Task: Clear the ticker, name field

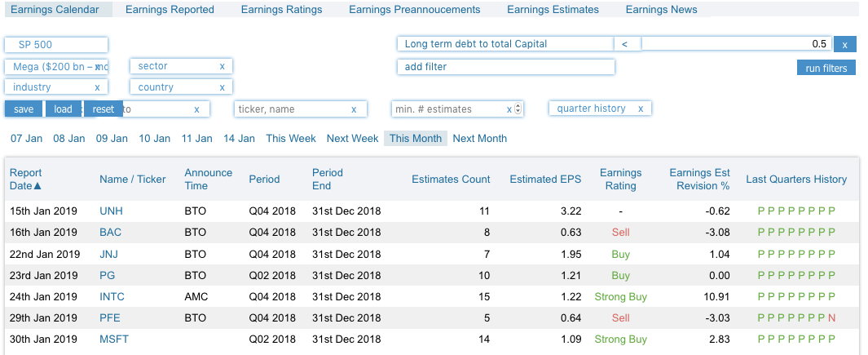Action: click(x=354, y=109)
